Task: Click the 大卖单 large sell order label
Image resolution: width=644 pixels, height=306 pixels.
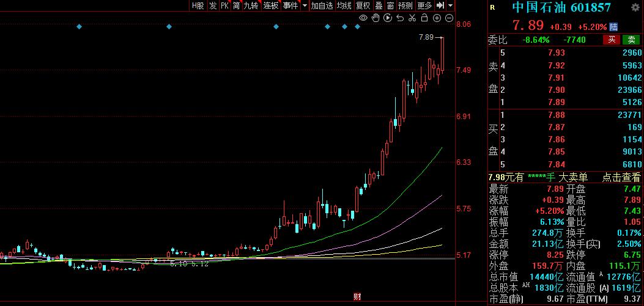Action: tap(573, 177)
